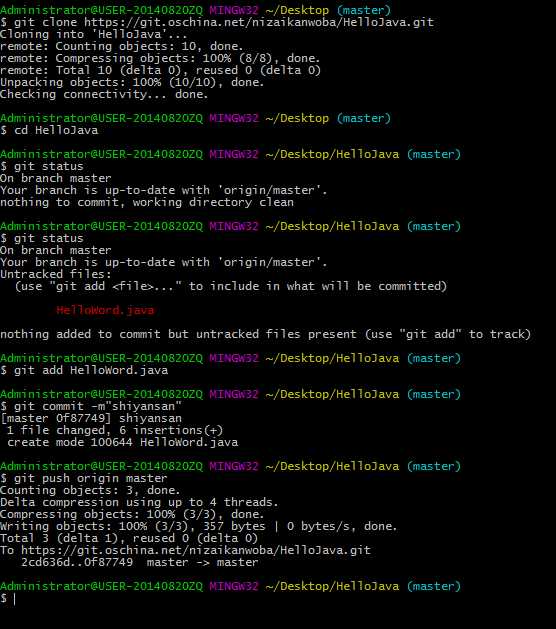Click the 'git add HelloWord.java' command line
Image resolution: width=556 pixels, height=629 pixels.
[x=84, y=370]
